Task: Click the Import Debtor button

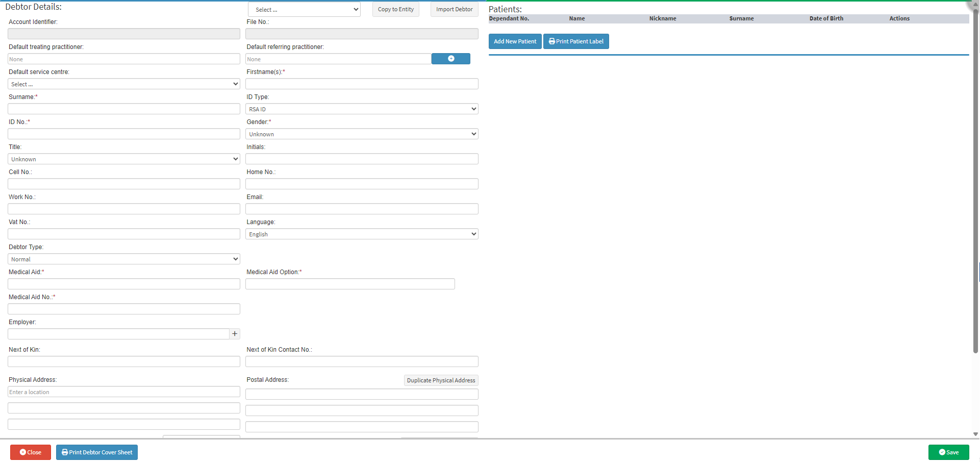Action: coord(455,10)
